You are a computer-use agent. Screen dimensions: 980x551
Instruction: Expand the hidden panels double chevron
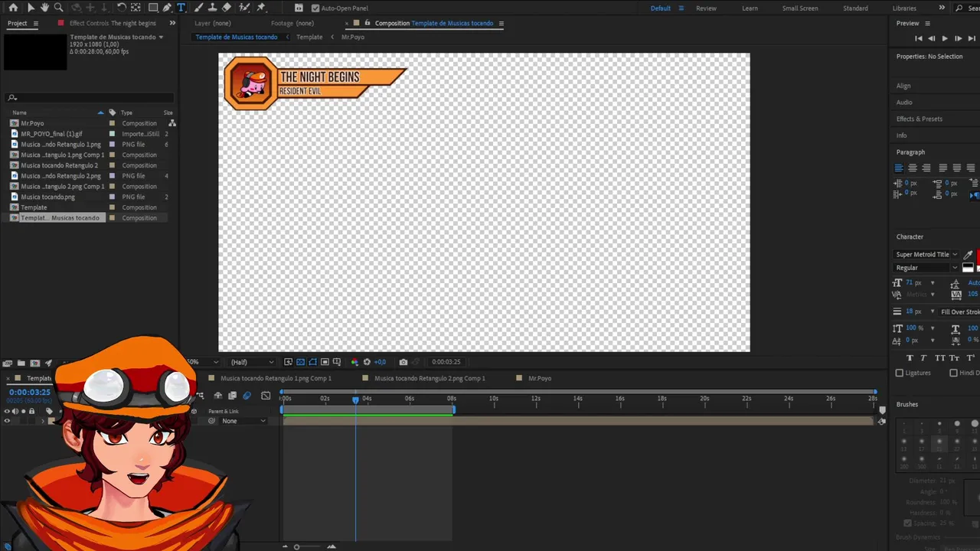click(172, 23)
